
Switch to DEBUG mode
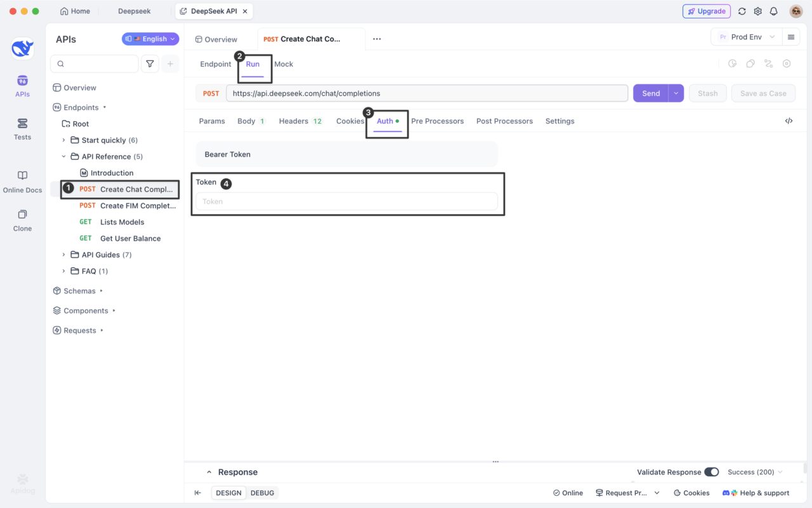(x=262, y=493)
